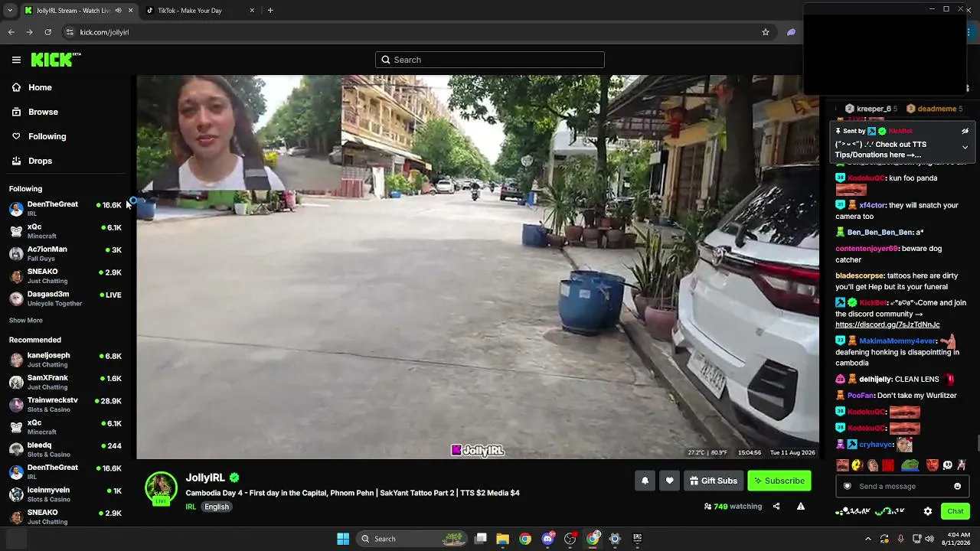
Task: Toggle the Kick sidebar hamburger menu
Action: [x=16, y=60]
